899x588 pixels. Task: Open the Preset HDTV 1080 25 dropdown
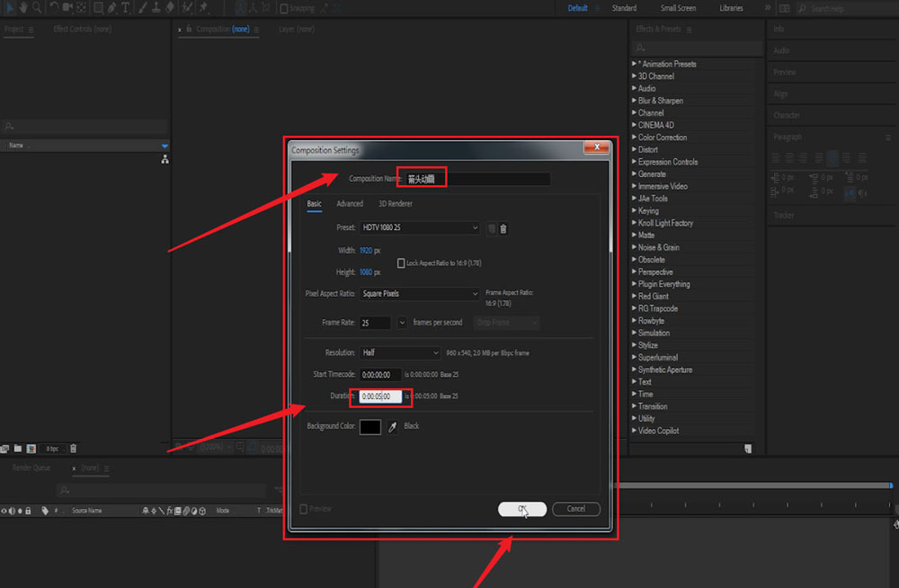coord(419,228)
